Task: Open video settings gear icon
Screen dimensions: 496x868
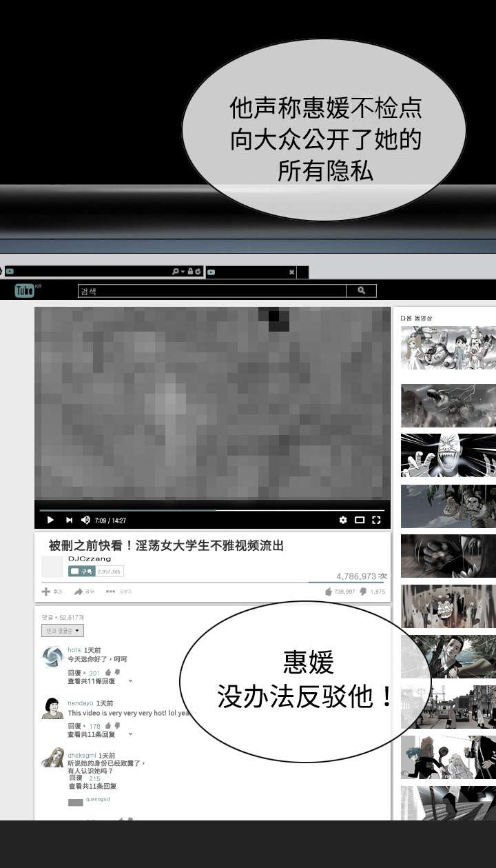Action: (343, 520)
